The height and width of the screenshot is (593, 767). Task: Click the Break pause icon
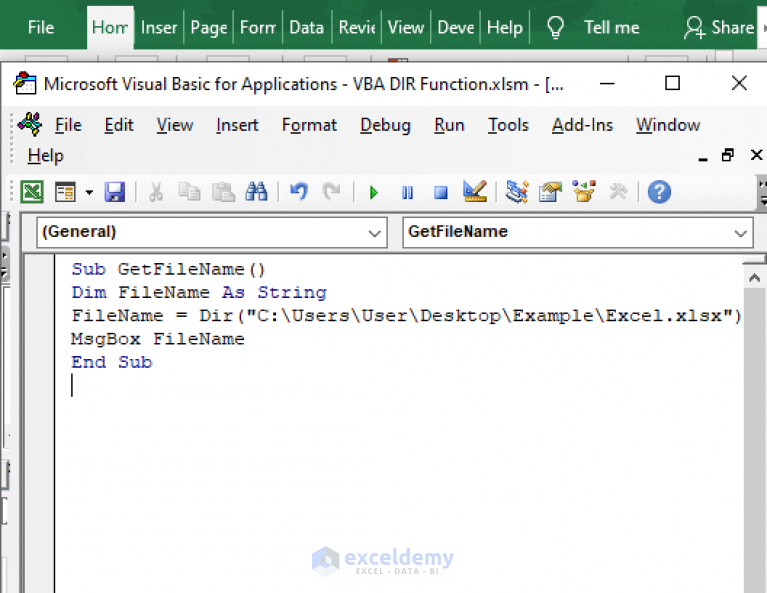(407, 192)
